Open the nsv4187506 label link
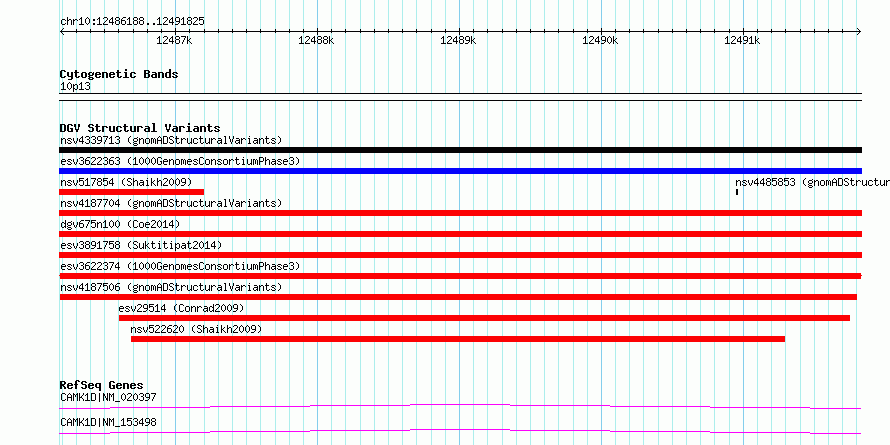The height and width of the screenshot is (445, 890). click(171, 287)
